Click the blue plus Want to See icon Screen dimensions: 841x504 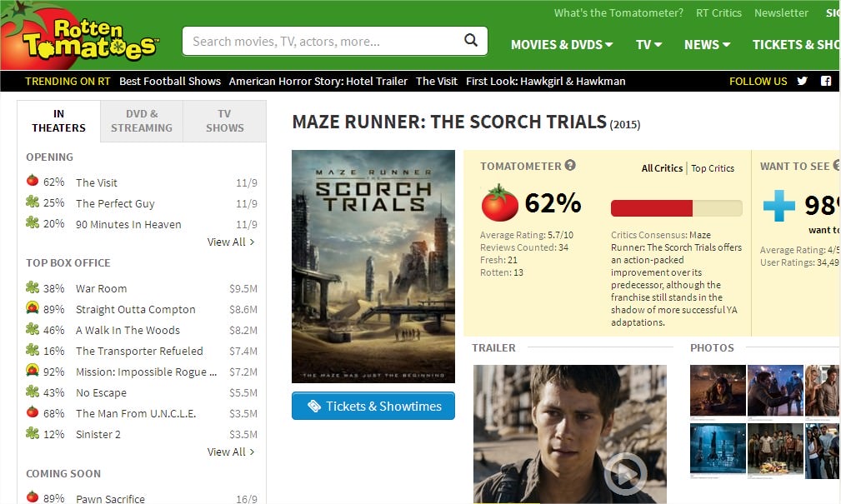(x=778, y=206)
